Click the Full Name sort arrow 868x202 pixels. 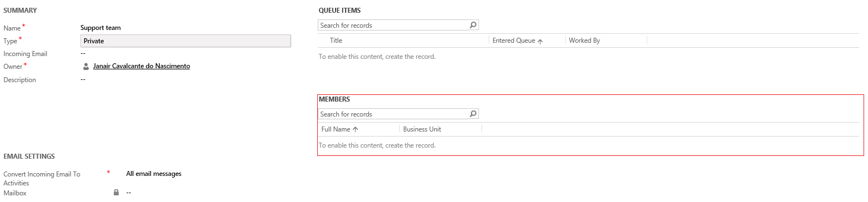pyautogui.click(x=356, y=129)
